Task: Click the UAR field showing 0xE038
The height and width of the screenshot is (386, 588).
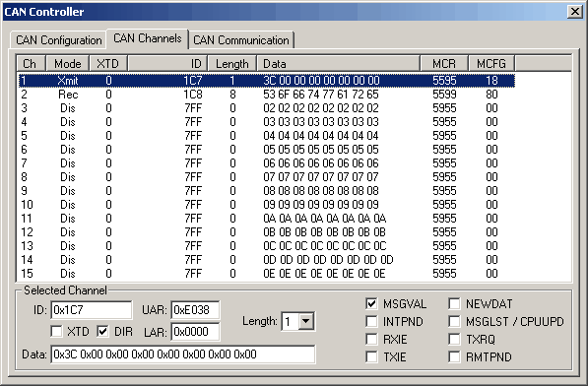Action: pyautogui.click(x=195, y=310)
